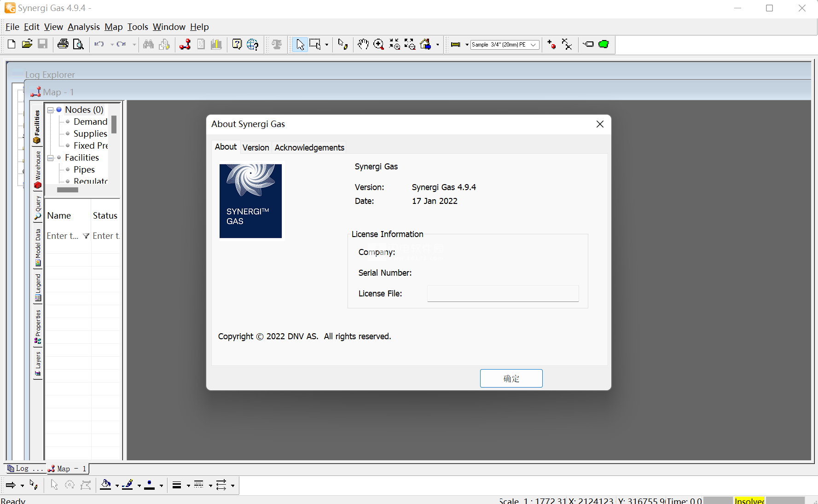
Task: Click the help question mark icon
Action: (x=237, y=44)
